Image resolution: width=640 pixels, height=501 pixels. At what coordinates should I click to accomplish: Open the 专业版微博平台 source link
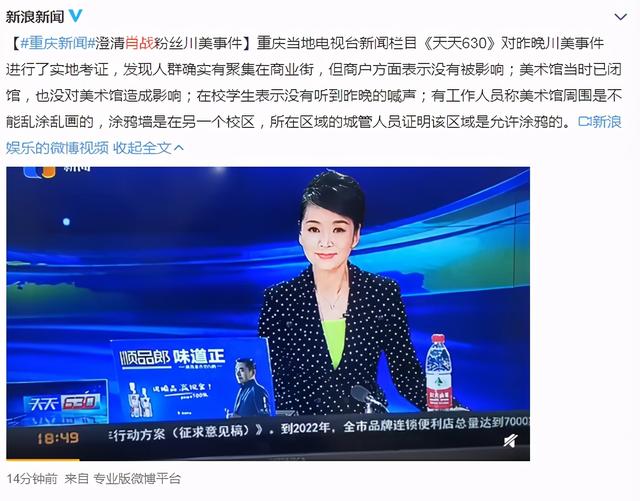click(137, 479)
